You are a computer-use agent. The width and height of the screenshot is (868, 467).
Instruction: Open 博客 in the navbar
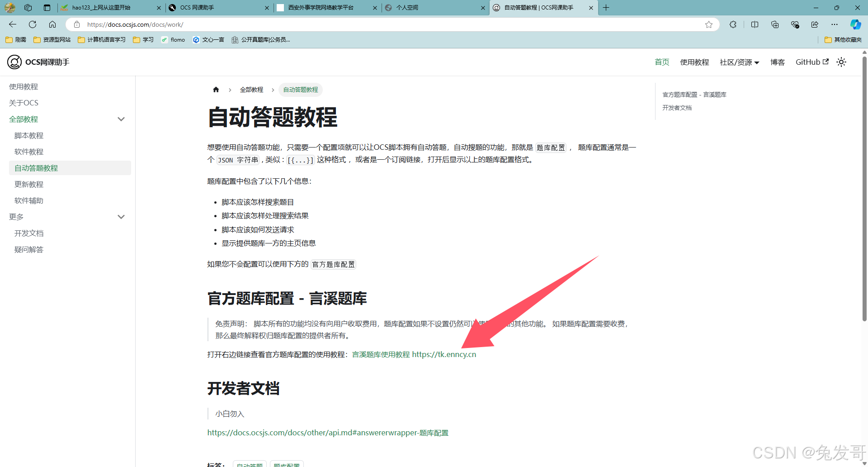click(778, 62)
